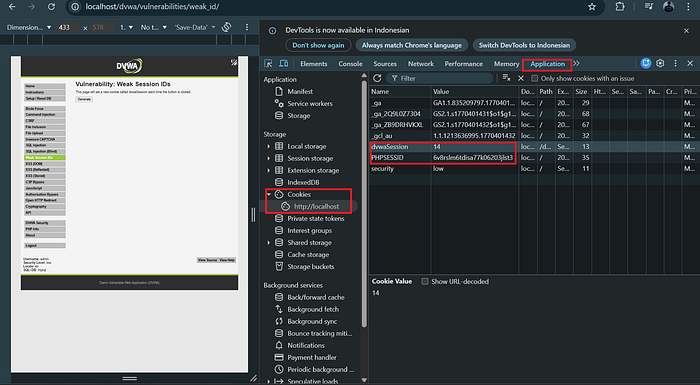Click the rotate device icon in device toolbar
The height and width of the screenshot is (385, 700).
pyautogui.click(x=227, y=27)
